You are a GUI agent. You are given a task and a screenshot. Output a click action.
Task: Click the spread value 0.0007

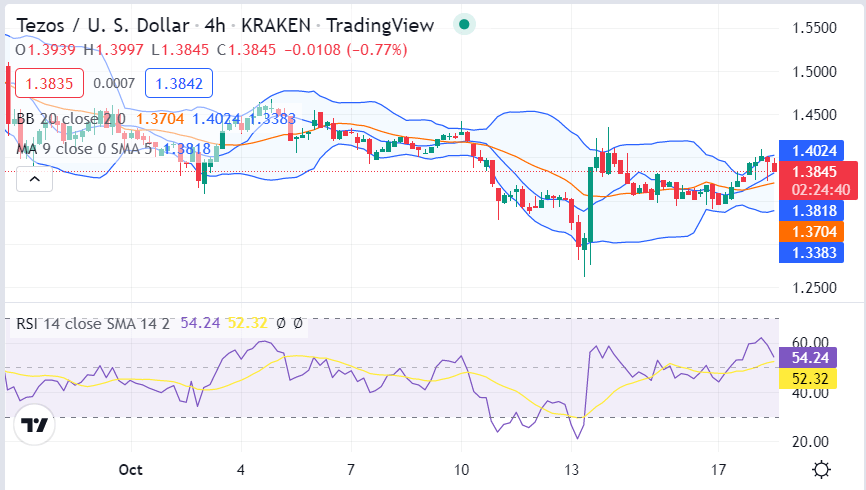pyautogui.click(x=114, y=83)
